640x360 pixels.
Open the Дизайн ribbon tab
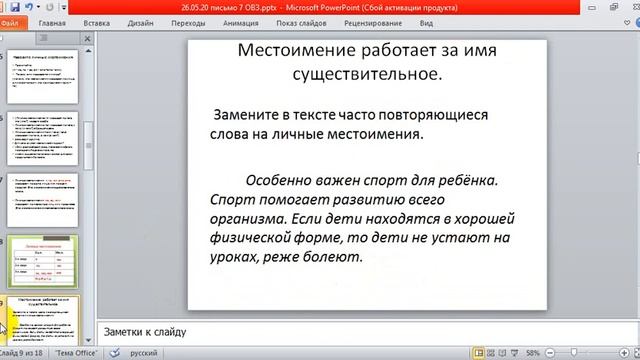point(140,23)
